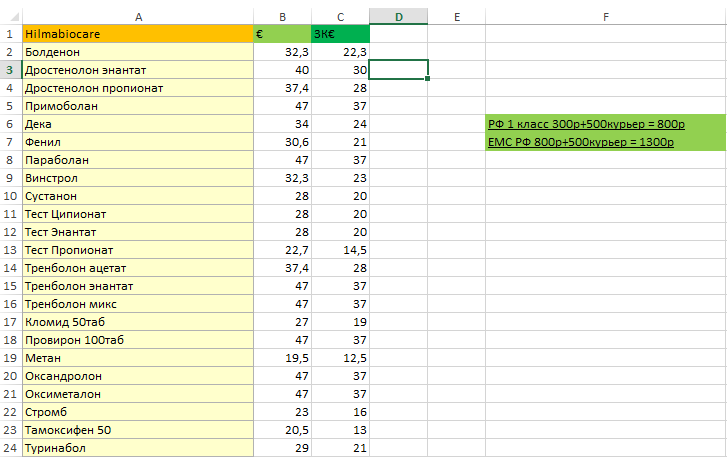Click Стромб € price 23
727x457 pixels.
pos(282,413)
